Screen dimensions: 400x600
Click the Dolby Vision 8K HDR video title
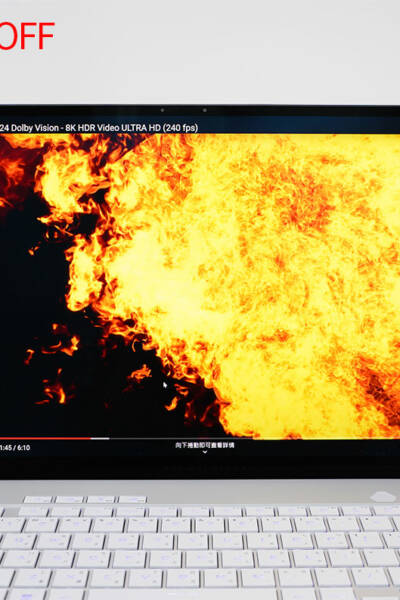(x=99, y=128)
